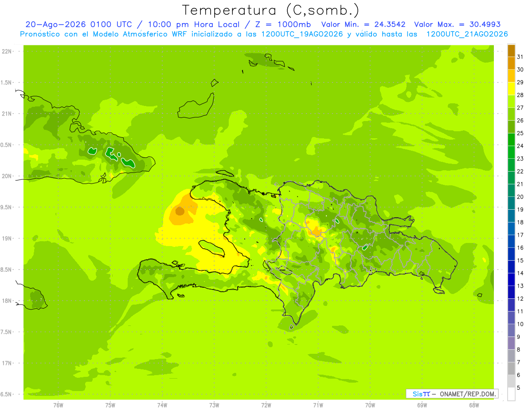The width and height of the screenshot is (532, 411).
Task: Pick the legend swatch between 27 and 28
Action: coord(511,101)
